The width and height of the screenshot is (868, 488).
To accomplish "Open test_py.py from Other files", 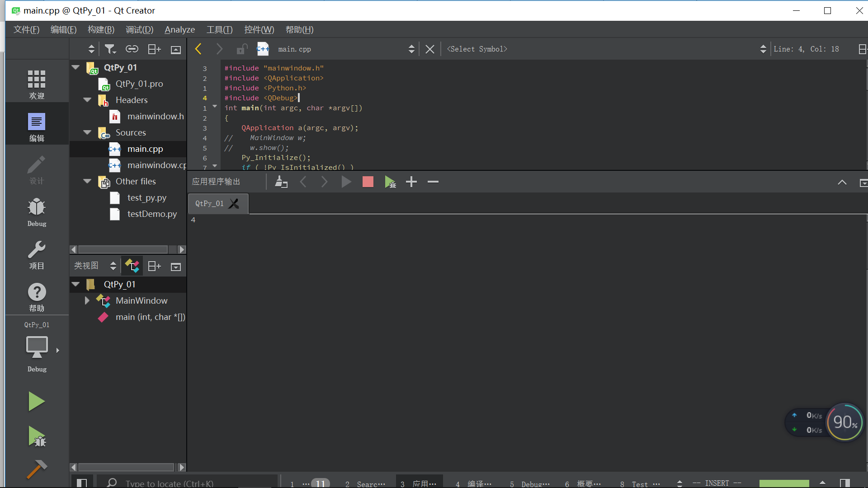I will pos(146,198).
